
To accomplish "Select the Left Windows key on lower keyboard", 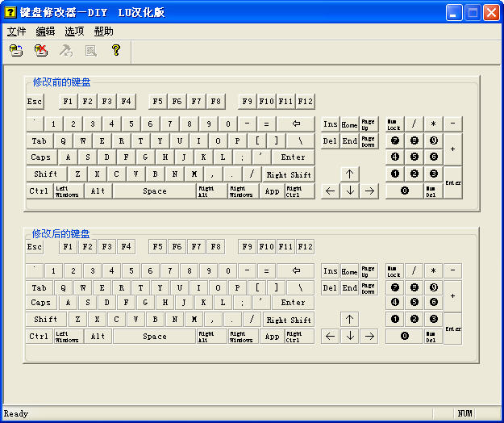I will click(68, 337).
